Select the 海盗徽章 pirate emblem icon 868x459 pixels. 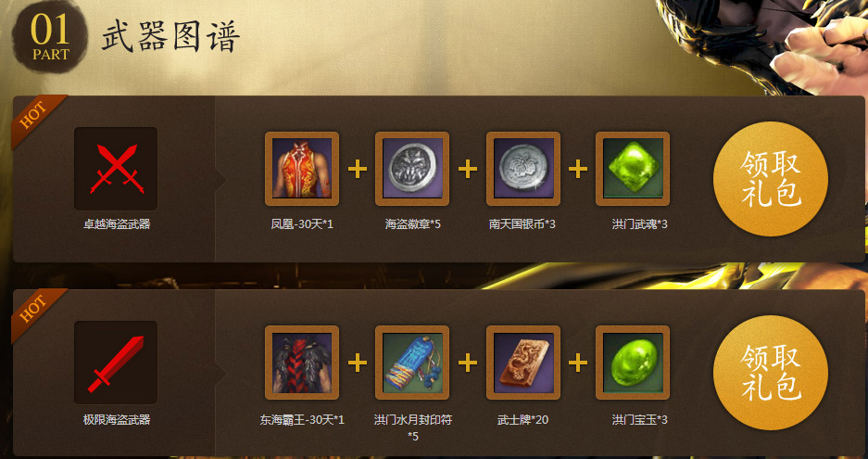pyautogui.click(x=412, y=169)
